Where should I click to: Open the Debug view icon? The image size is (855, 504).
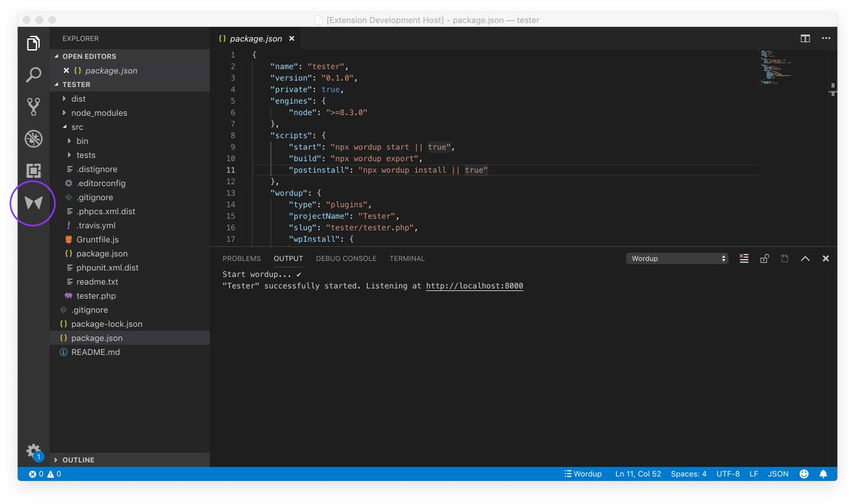[33, 138]
